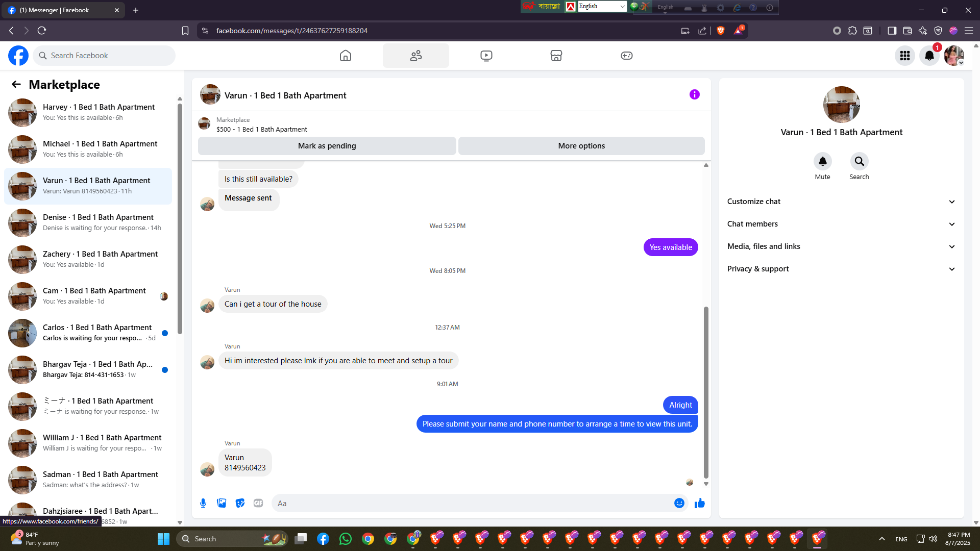
Task: Open the Facebook menu grid icon
Action: pos(905,56)
